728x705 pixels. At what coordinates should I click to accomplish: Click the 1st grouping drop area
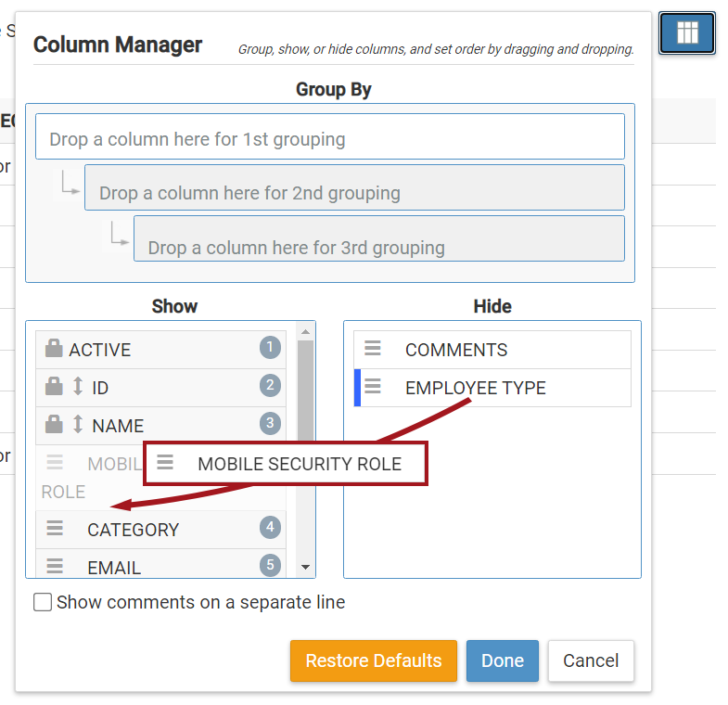(x=330, y=136)
